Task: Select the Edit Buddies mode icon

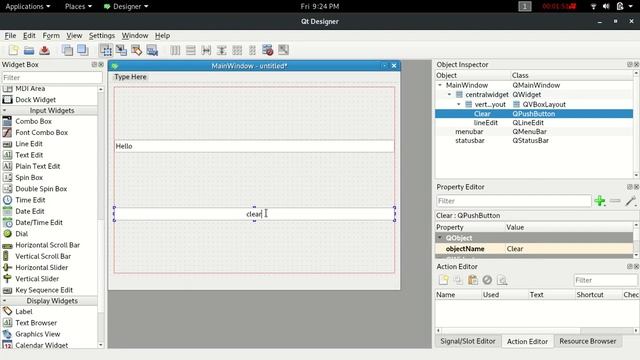Action: pos(137,50)
